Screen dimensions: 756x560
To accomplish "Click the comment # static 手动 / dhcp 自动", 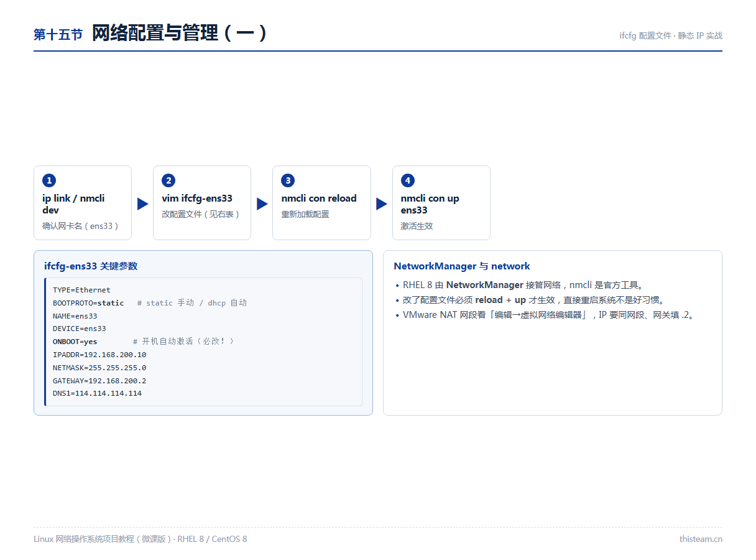I will pyautogui.click(x=192, y=303).
